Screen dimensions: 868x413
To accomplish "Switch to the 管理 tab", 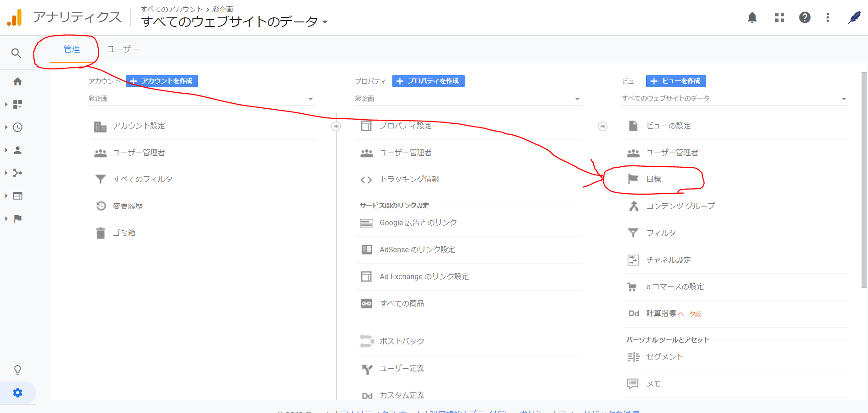I will 72,49.
